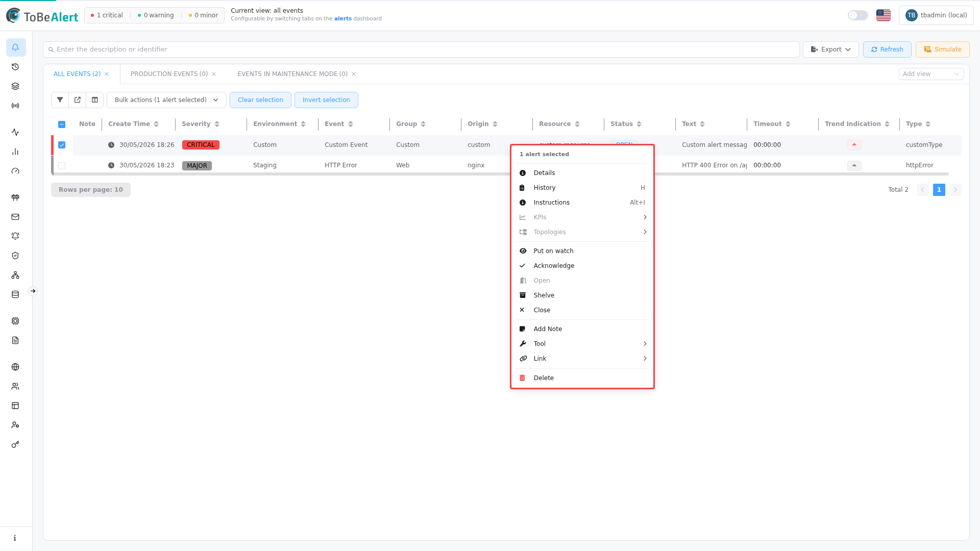The width and height of the screenshot is (980, 551).
Task: Open the key icon in sidebar
Action: (x=15, y=444)
